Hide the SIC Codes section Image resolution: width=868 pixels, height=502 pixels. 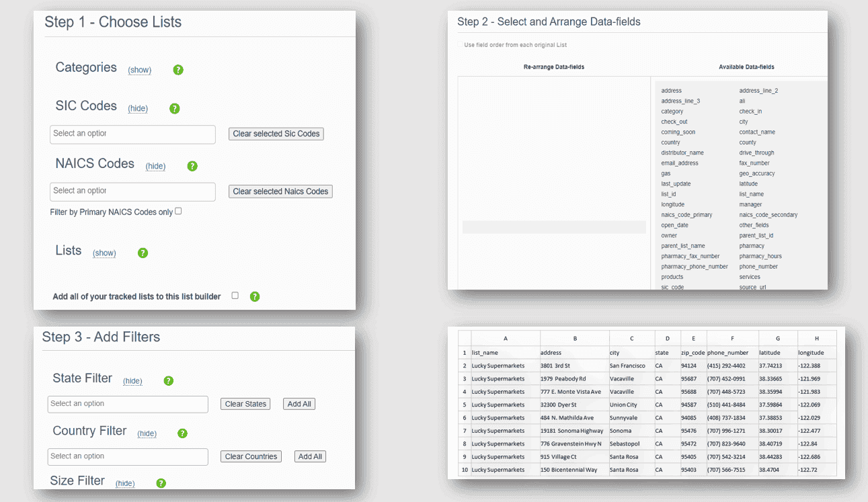[138, 109]
